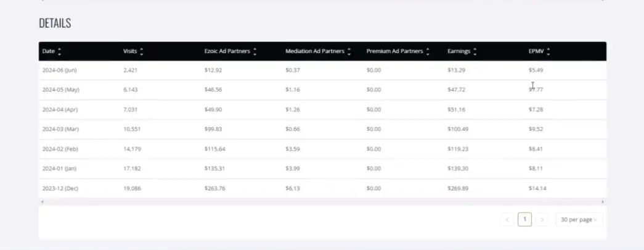Click the $47.72 earnings value
This screenshot has width=644, height=250.
tap(456, 90)
